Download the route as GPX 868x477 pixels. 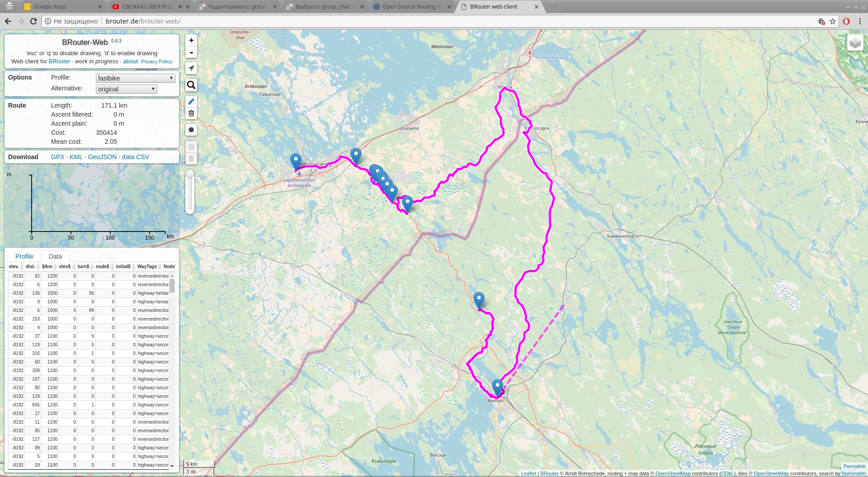[x=57, y=157]
